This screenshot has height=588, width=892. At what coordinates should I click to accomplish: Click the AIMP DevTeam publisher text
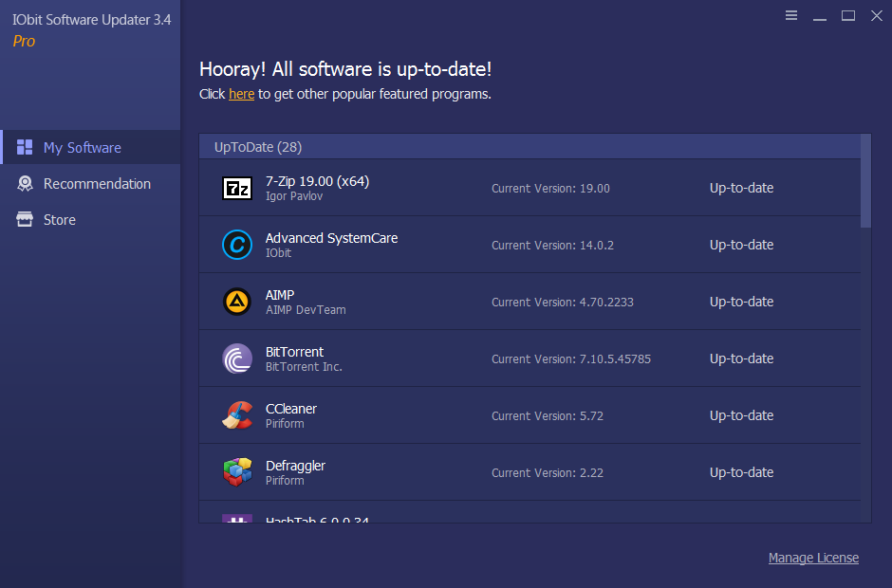point(306,310)
